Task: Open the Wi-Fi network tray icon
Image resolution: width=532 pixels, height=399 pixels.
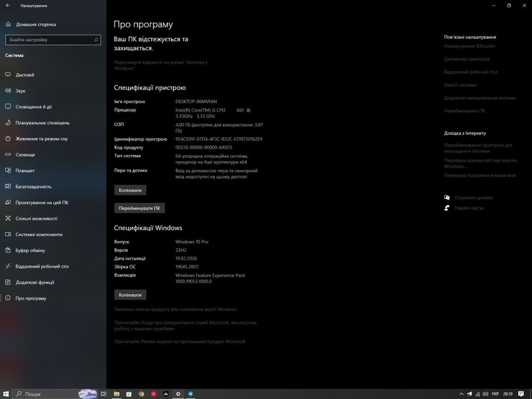Action: (478, 394)
